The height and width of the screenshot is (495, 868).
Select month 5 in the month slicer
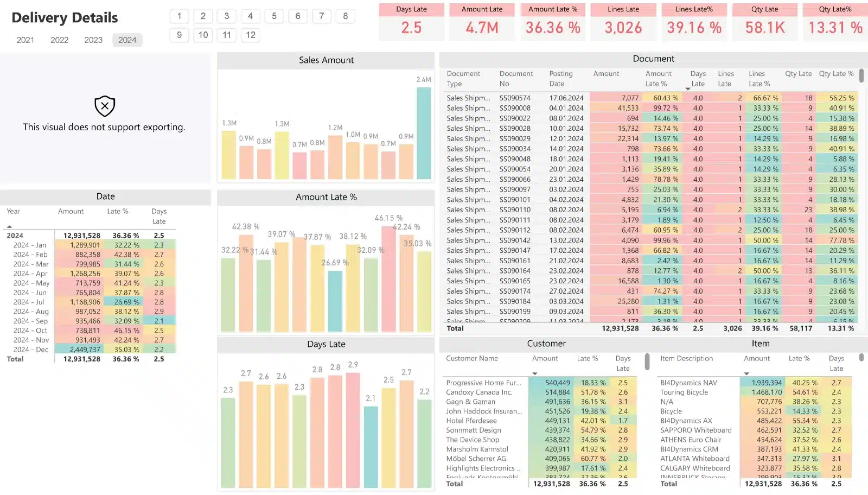coord(274,16)
